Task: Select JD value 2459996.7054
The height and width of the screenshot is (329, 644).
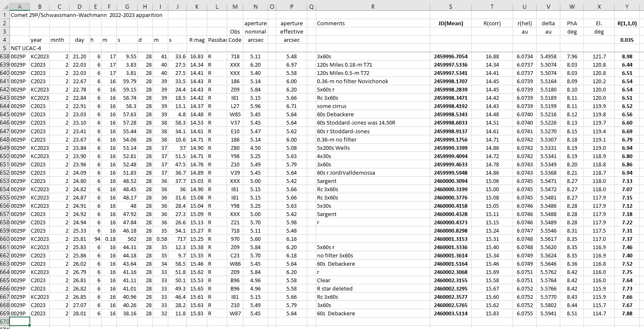Action: coord(450,56)
